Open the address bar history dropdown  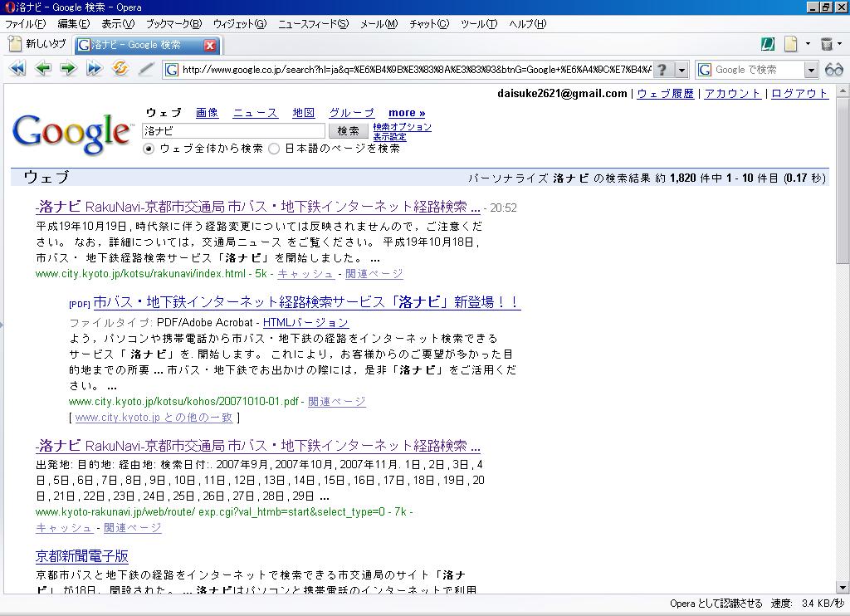(682, 70)
